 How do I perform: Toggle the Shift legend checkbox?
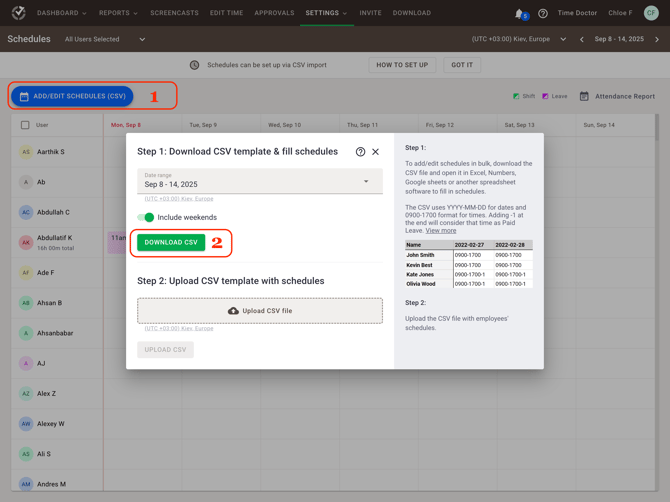(x=516, y=96)
